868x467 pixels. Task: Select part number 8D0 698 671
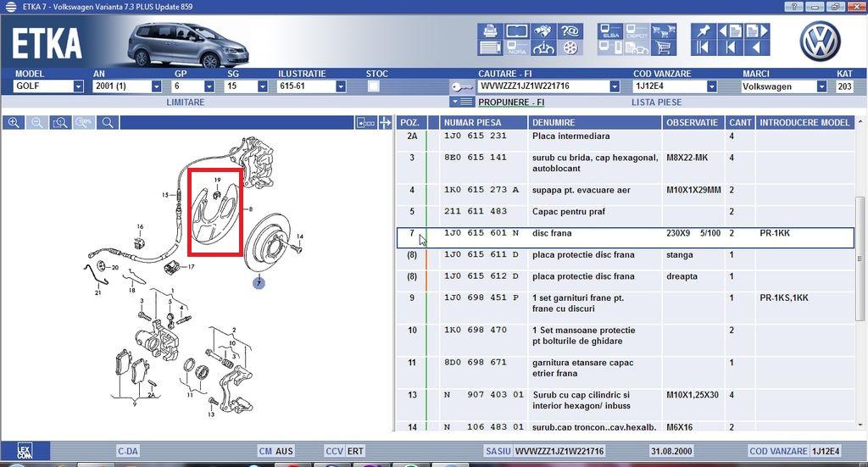pyautogui.click(x=476, y=363)
